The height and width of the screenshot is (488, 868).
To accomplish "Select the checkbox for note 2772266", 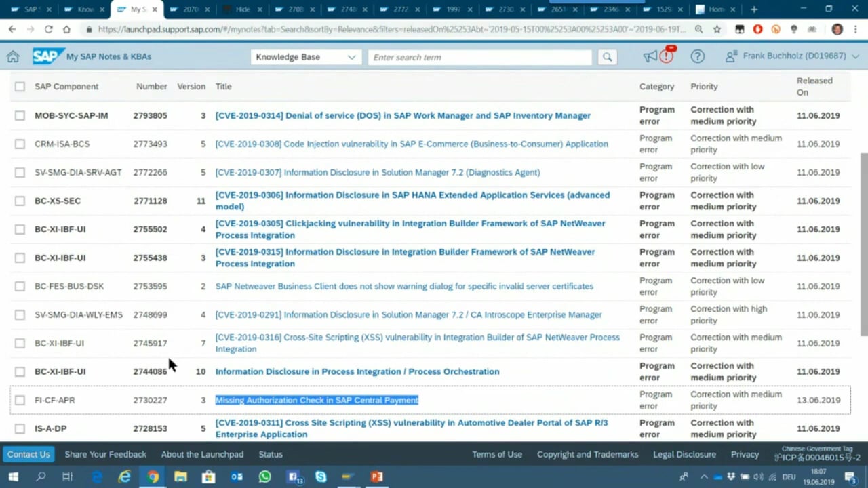I will coord(20,172).
